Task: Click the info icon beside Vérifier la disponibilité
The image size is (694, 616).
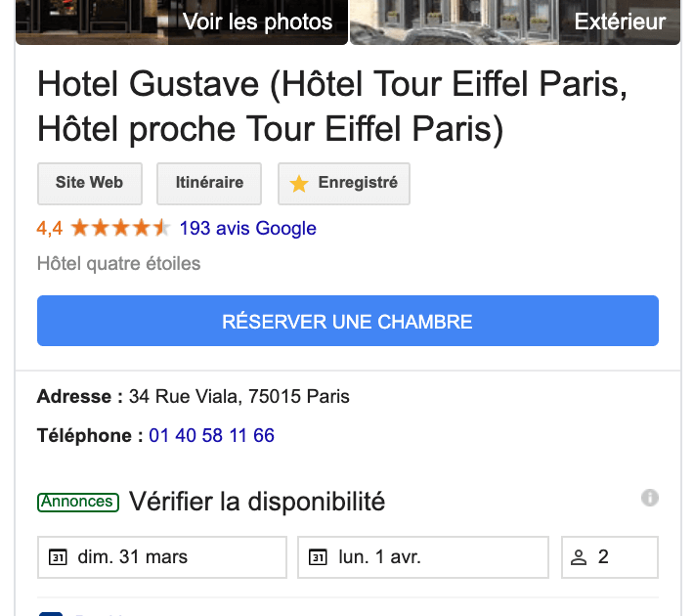Action: 650,499
